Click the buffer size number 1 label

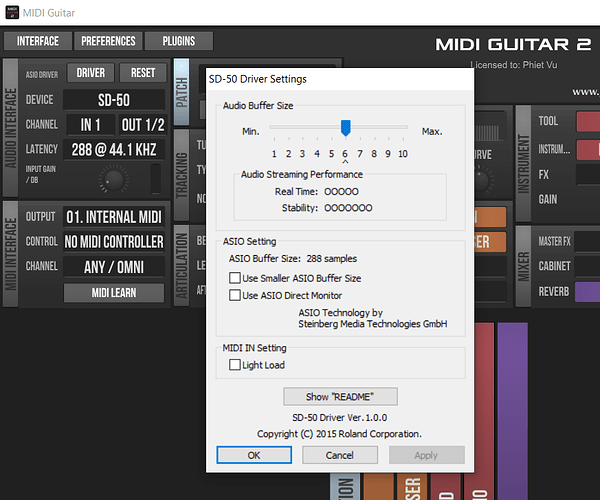point(274,154)
